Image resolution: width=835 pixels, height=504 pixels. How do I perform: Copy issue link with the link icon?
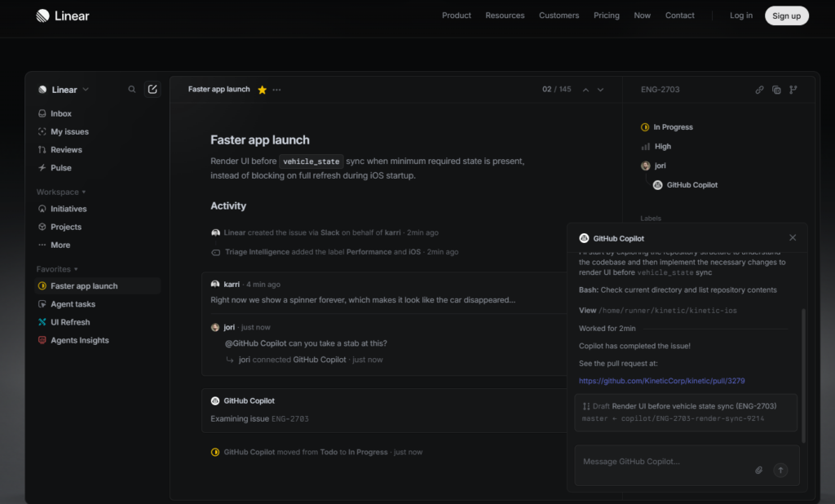coord(759,90)
